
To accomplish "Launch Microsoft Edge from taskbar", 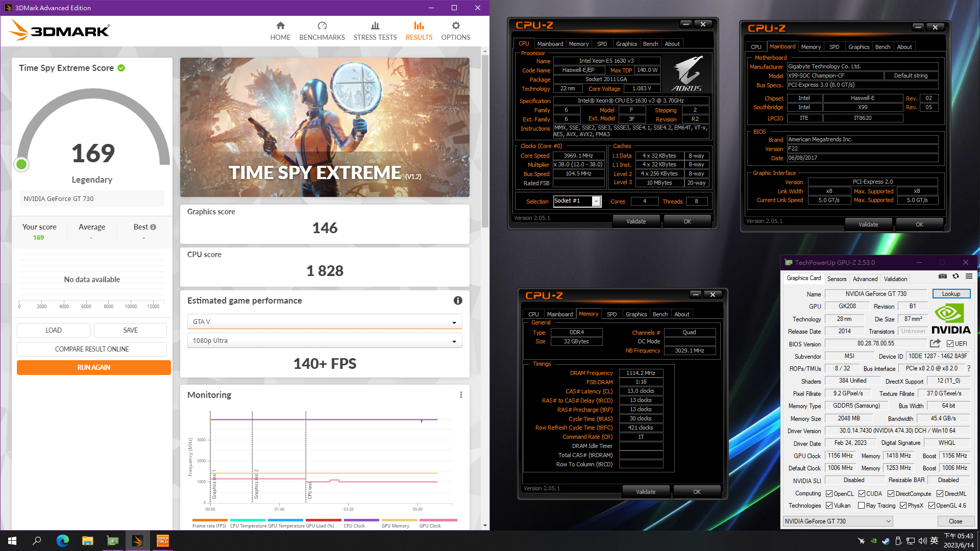I will 62,541.
